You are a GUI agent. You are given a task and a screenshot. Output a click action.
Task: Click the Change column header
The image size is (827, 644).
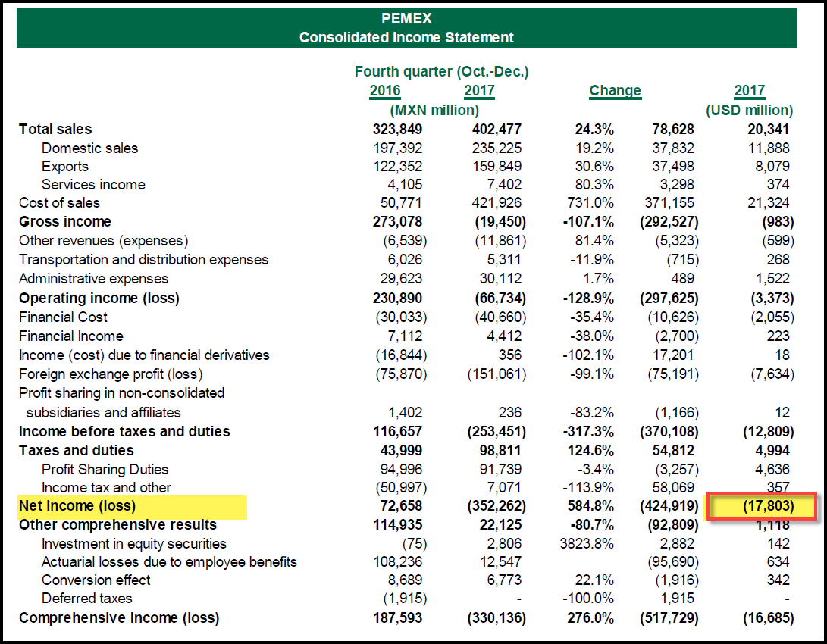615,91
